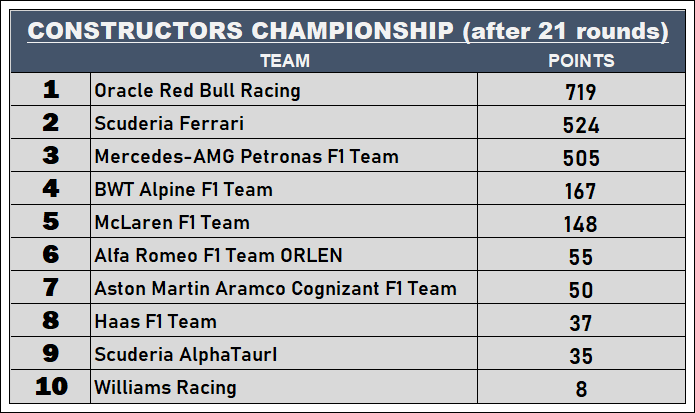
Task: Click position number 10 in the ranking column
Action: 51,387
